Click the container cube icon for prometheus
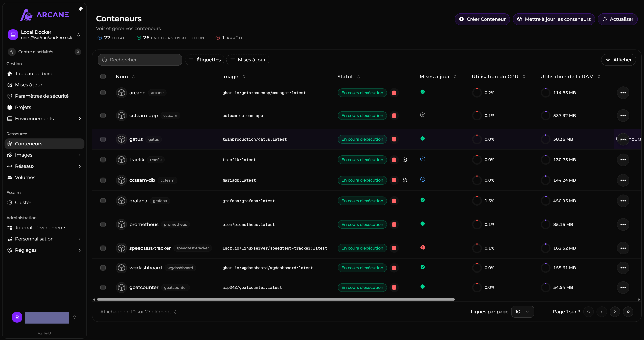The image size is (644, 340). 121,224
